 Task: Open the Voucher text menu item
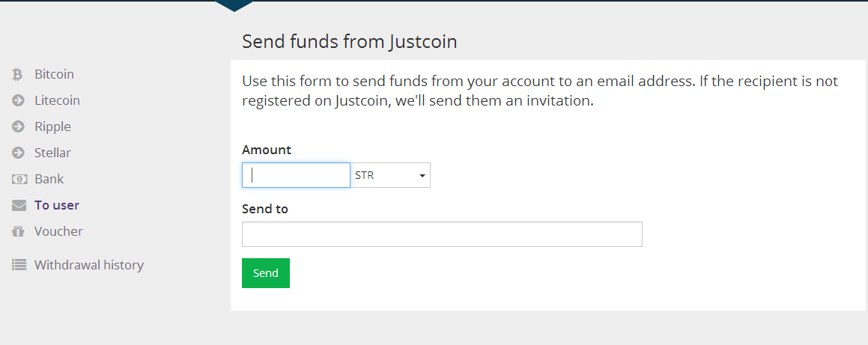tap(58, 232)
